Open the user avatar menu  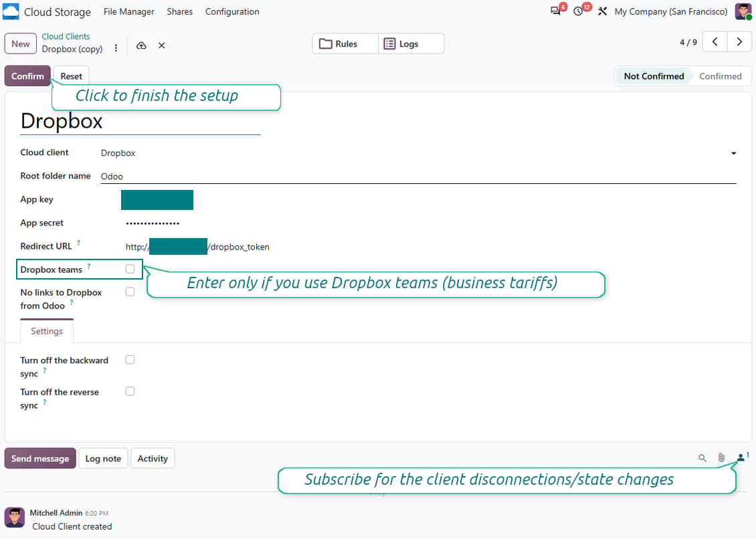[743, 11]
